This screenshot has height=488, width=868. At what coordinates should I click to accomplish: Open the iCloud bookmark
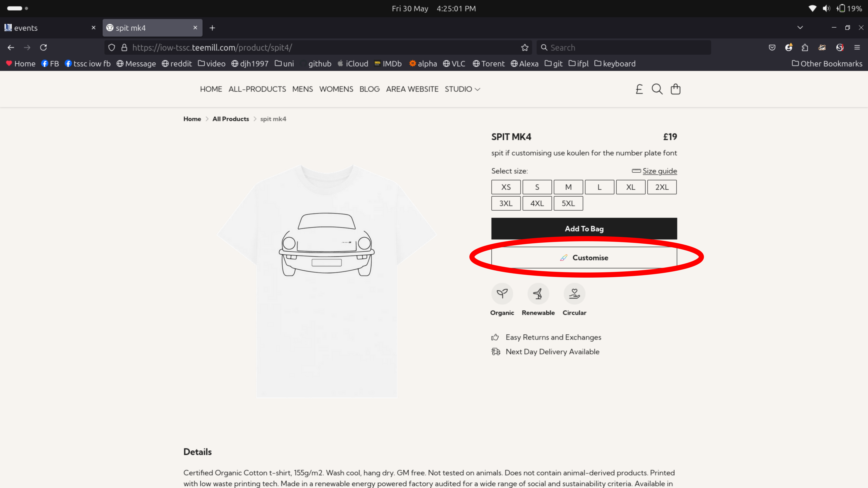[353, 64]
